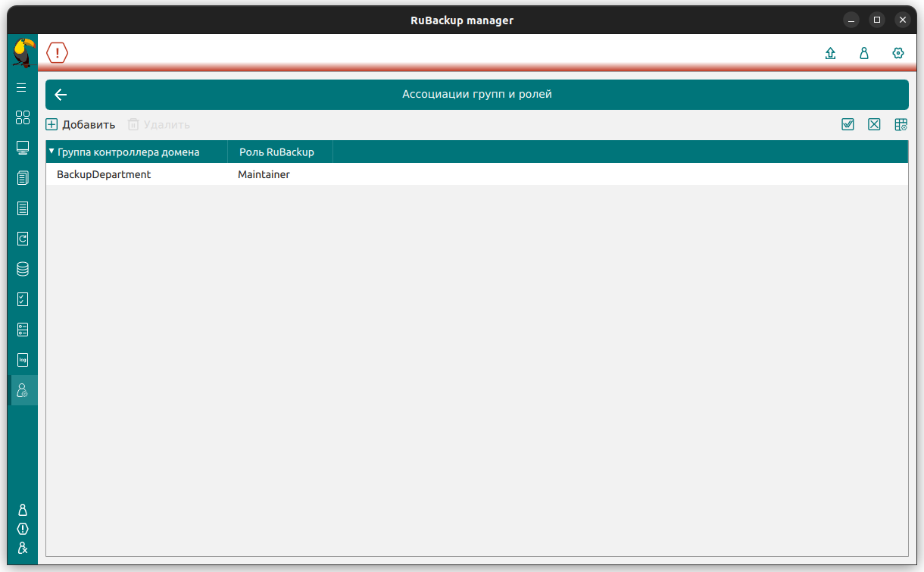Click the circular refresh icon in sidebar
Image resolution: width=924 pixels, height=572 pixels.
[x=23, y=239]
